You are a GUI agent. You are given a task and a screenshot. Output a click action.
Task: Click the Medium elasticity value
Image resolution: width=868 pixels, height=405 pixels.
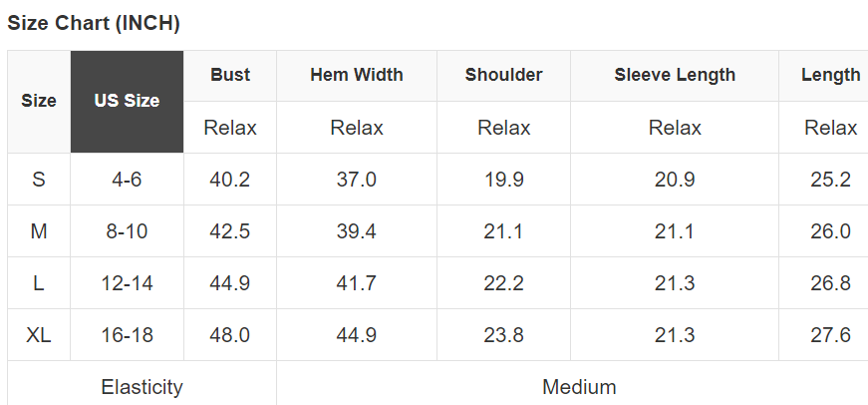pos(579,386)
